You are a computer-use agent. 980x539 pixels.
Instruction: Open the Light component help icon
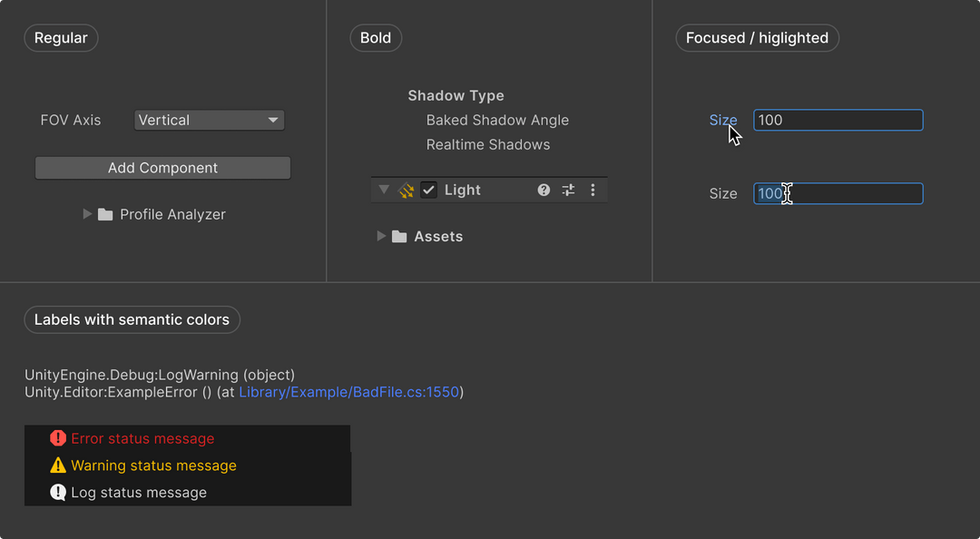(544, 191)
